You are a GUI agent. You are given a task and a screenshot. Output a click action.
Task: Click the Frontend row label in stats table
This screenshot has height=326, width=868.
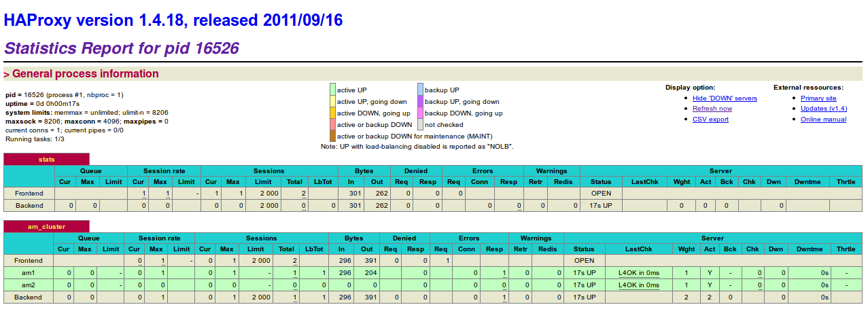coord(29,194)
